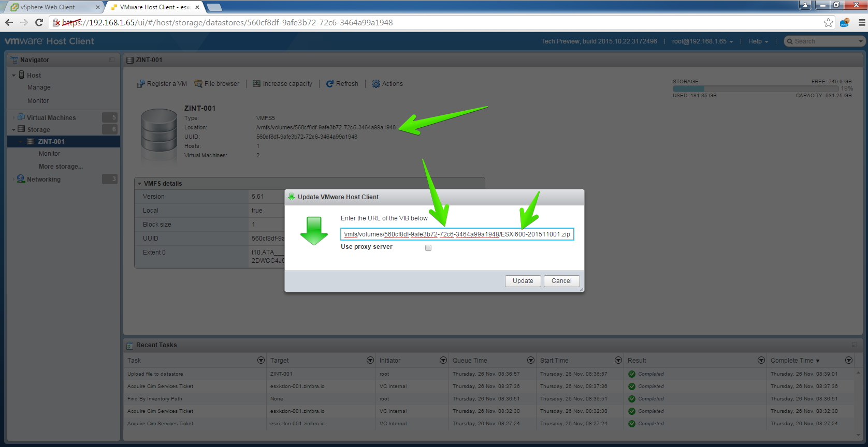The height and width of the screenshot is (447, 868).
Task: Open the Complete Time column filter dropdown
Action: [849, 360]
